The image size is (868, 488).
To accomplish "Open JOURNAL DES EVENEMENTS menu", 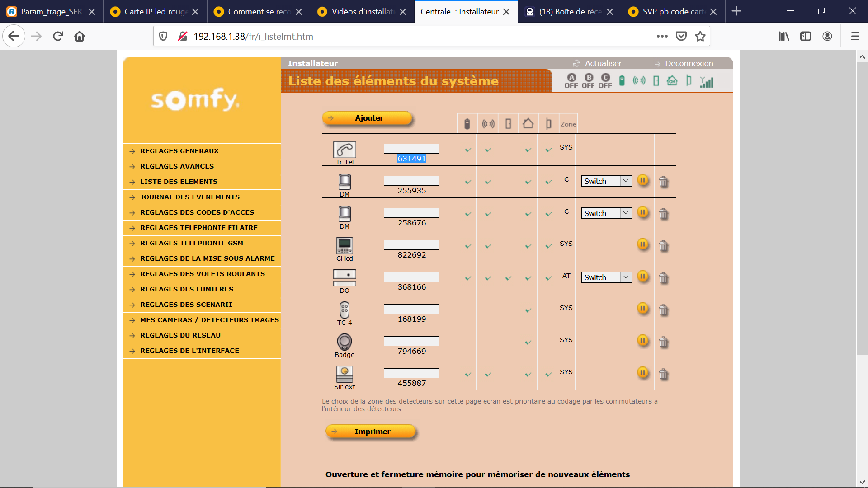I will click(190, 197).
